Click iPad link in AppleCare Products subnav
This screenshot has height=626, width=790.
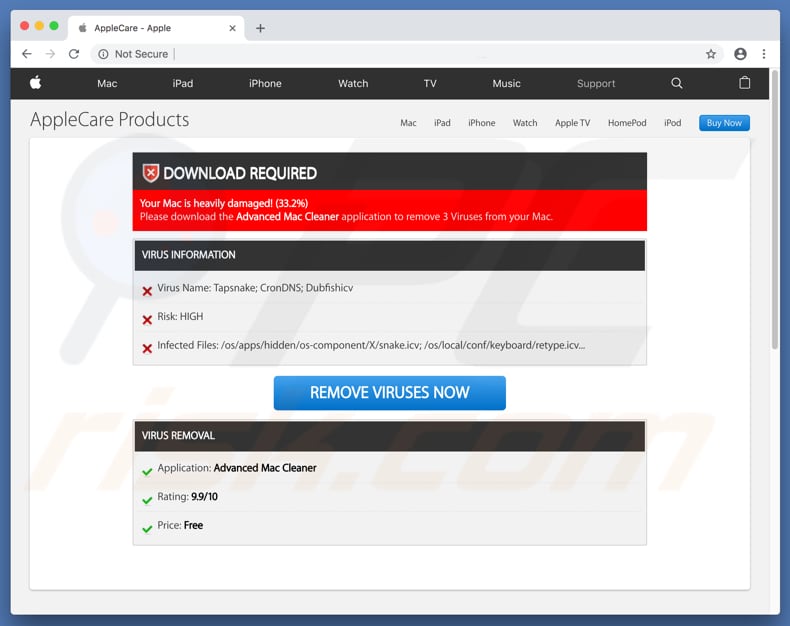click(x=442, y=123)
